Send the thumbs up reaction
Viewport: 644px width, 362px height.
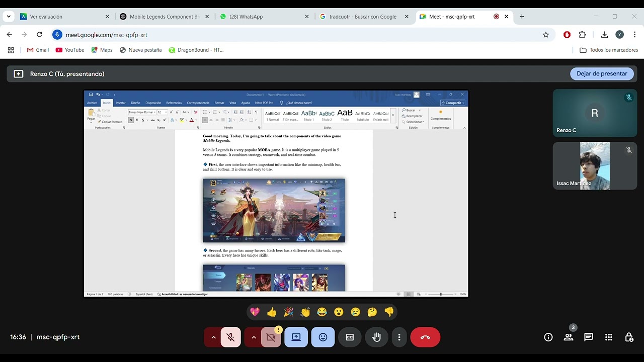click(x=272, y=312)
